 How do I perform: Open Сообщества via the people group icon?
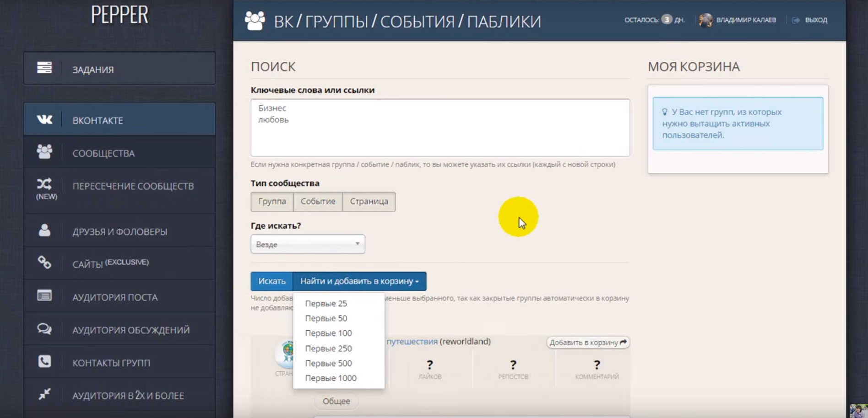click(x=44, y=152)
